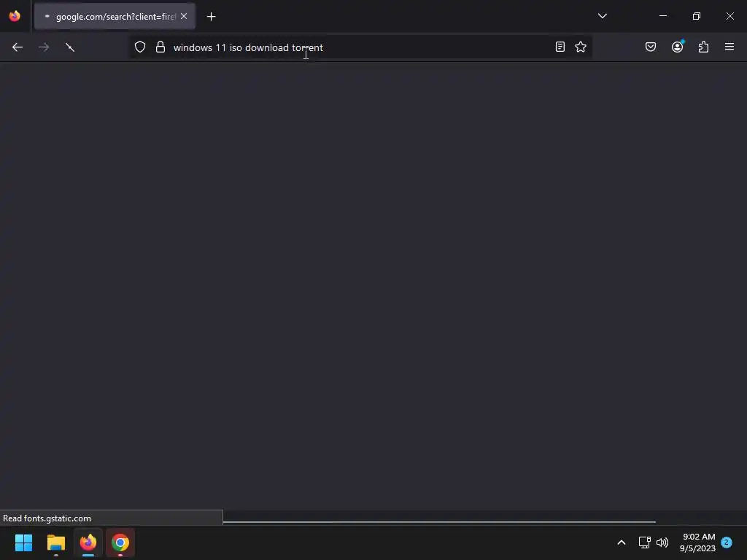Open the Firefox View button
The height and width of the screenshot is (560, 747).
(x=15, y=16)
